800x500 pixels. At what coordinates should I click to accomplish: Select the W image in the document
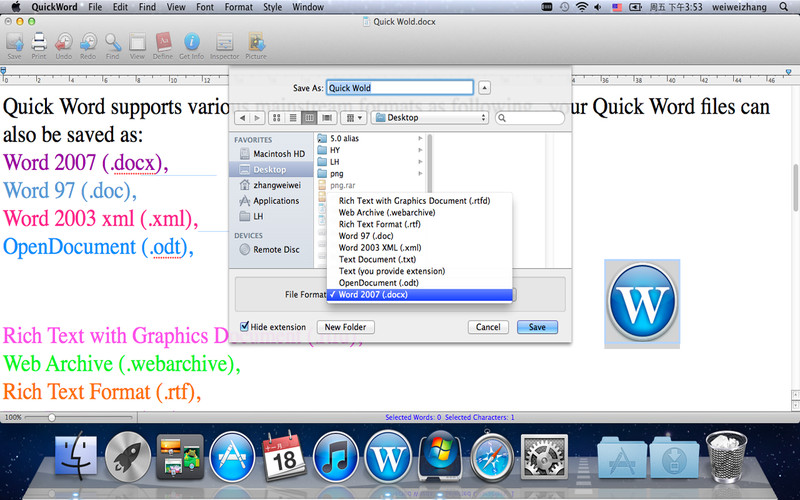642,303
